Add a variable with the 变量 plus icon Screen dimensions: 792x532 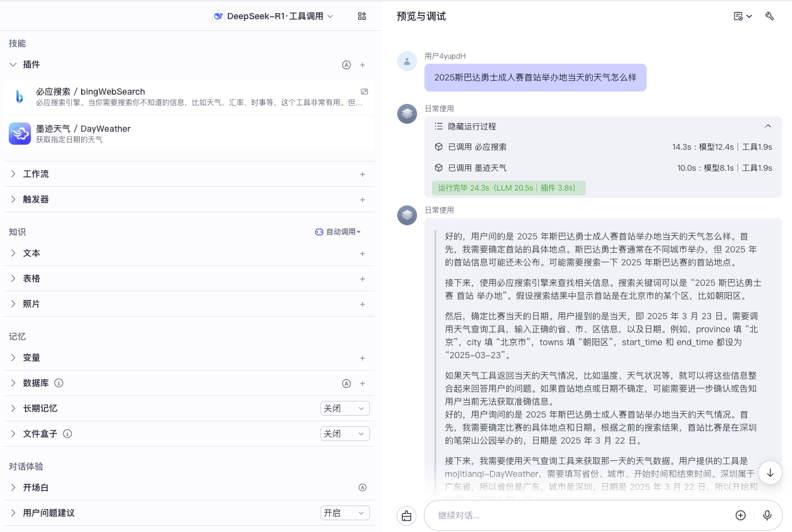point(363,358)
